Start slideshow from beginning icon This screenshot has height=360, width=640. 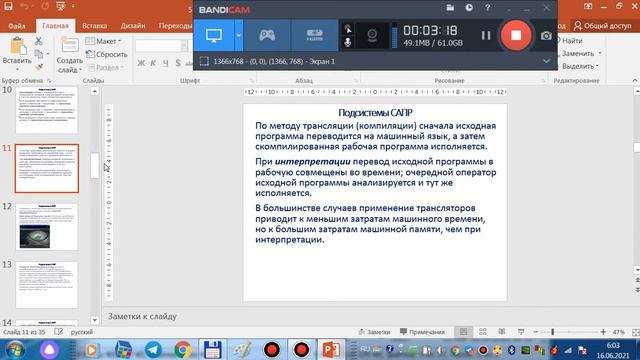(x=61, y=6)
